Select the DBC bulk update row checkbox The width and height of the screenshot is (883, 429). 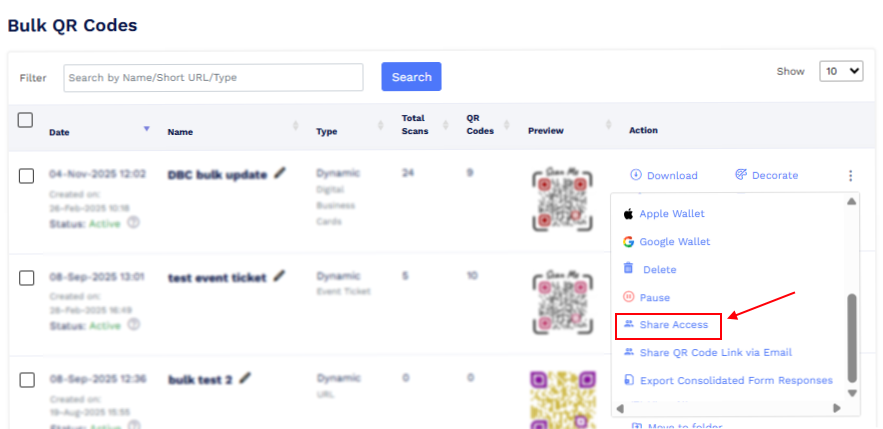coord(26,176)
